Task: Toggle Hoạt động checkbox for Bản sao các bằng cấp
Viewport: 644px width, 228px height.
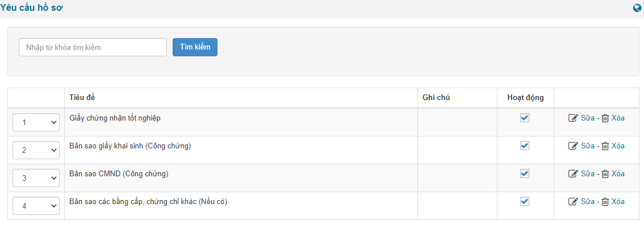Action: click(525, 201)
